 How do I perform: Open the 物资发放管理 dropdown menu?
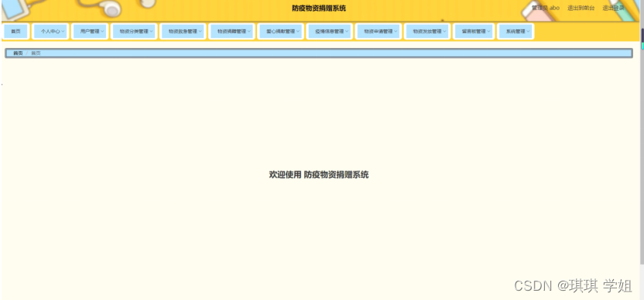(x=427, y=31)
